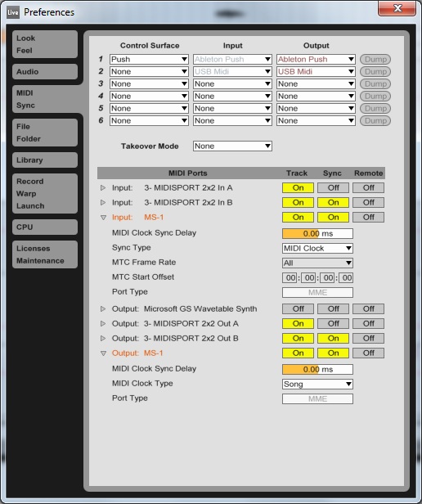The height and width of the screenshot is (504, 422).
Task: Open row 2 Output dropdown USB Midi
Action: pyautogui.click(x=316, y=72)
